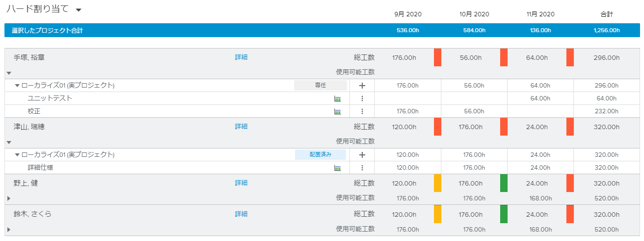
Task: Open the ハード割り当て dropdown
Action: coord(79,10)
